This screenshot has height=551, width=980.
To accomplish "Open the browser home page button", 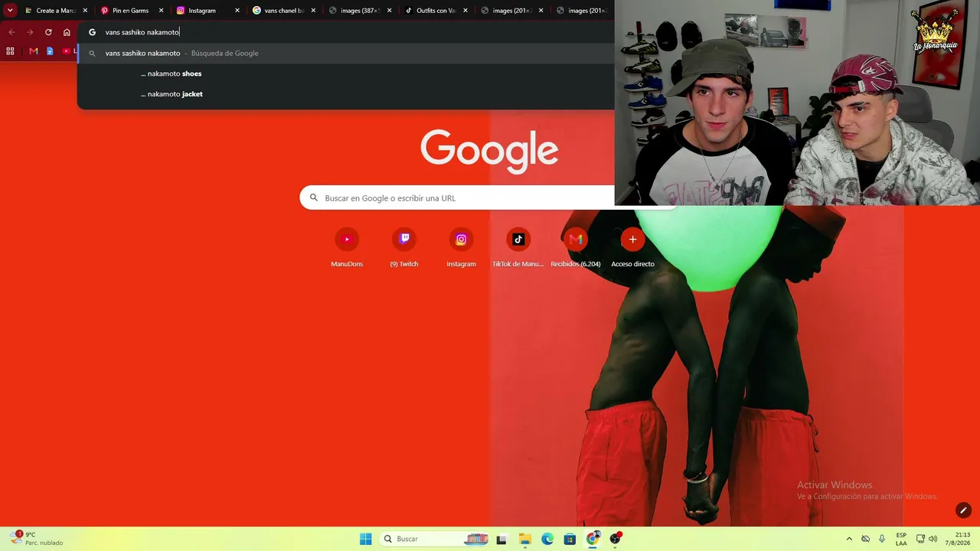I will 67,32.
